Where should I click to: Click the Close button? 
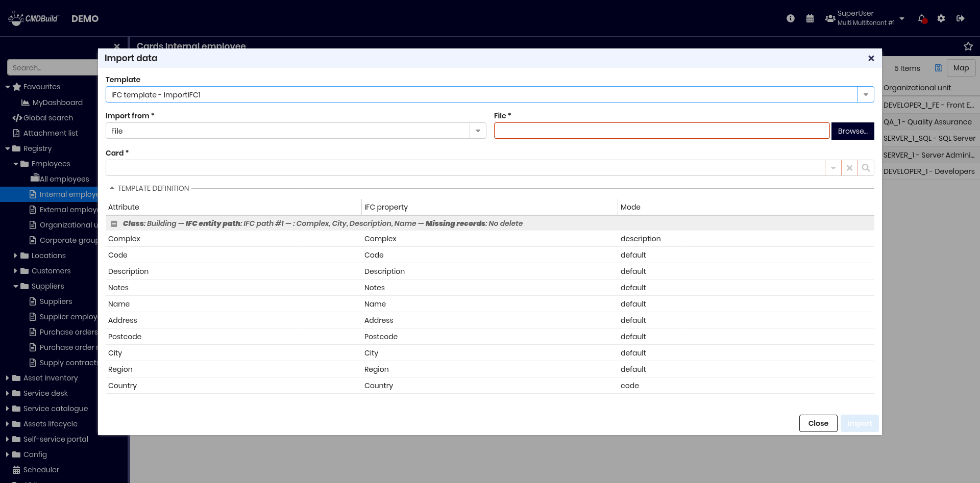pos(818,423)
